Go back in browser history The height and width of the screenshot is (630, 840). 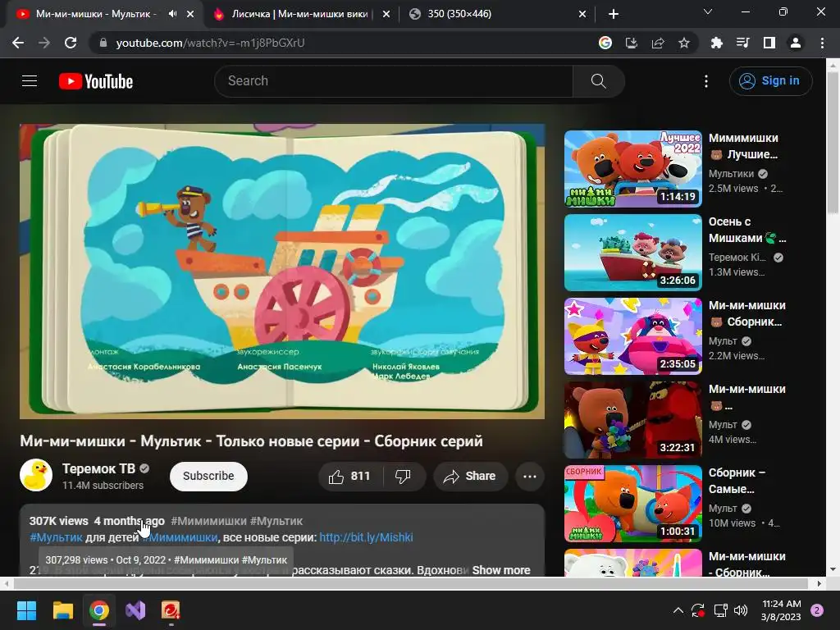pos(18,43)
